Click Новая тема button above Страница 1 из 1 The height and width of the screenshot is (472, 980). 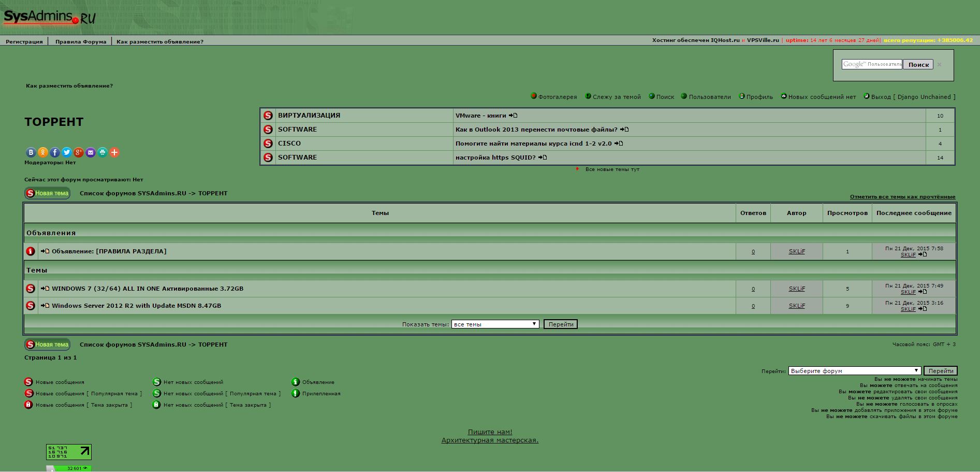tap(47, 345)
